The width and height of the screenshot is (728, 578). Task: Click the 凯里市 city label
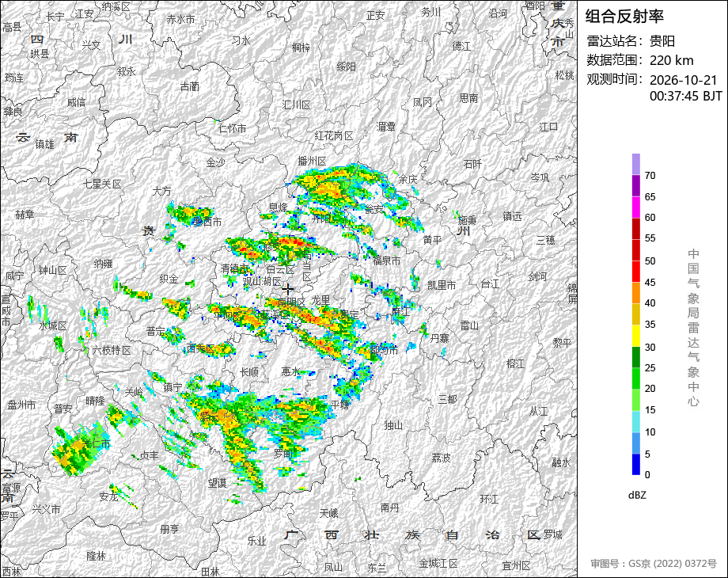tap(442, 285)
